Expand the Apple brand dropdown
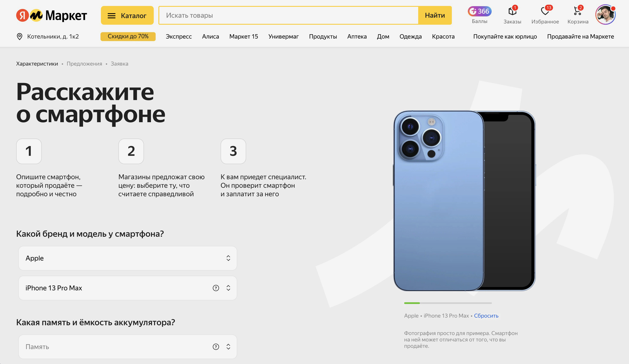Viewport: 629px width, 364px height. pos(128,258)
